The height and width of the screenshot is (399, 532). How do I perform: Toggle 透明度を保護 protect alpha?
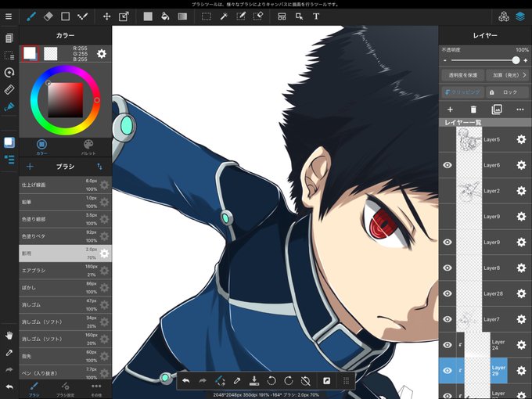(x=463, y=75)
